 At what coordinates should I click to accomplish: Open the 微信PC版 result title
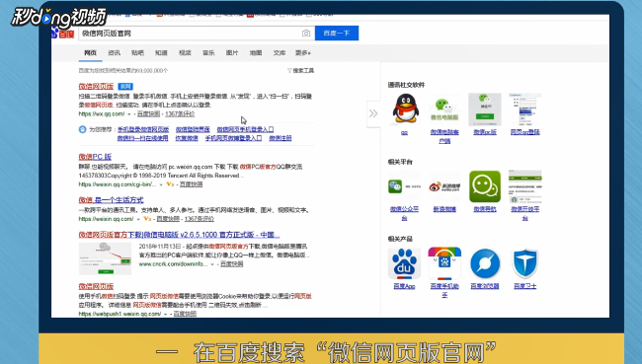(x=95, y=157)
